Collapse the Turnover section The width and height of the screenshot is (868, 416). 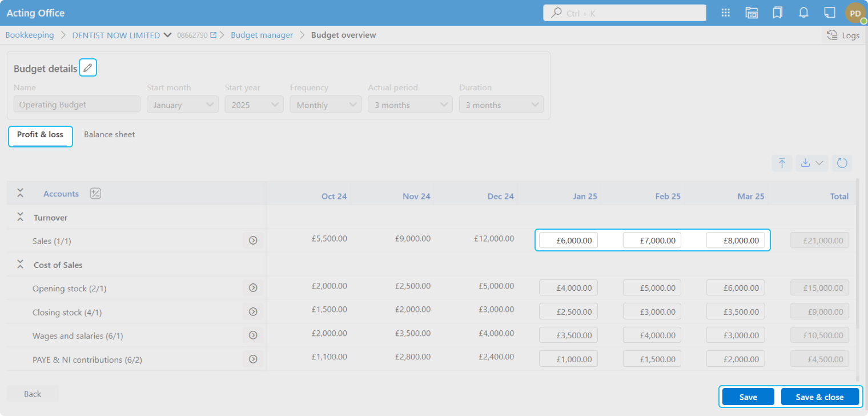click(x=20, y=217)
